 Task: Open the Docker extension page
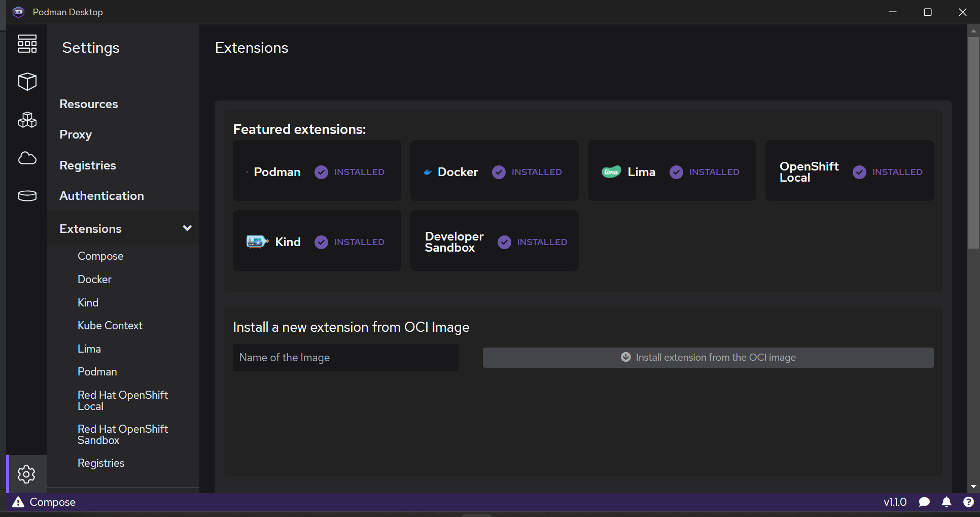[94, 280]
